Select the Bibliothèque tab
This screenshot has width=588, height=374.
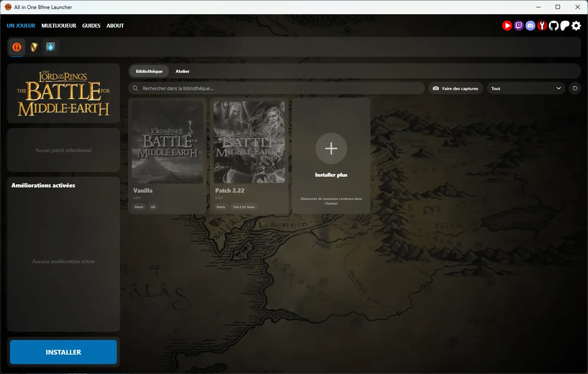149,71
